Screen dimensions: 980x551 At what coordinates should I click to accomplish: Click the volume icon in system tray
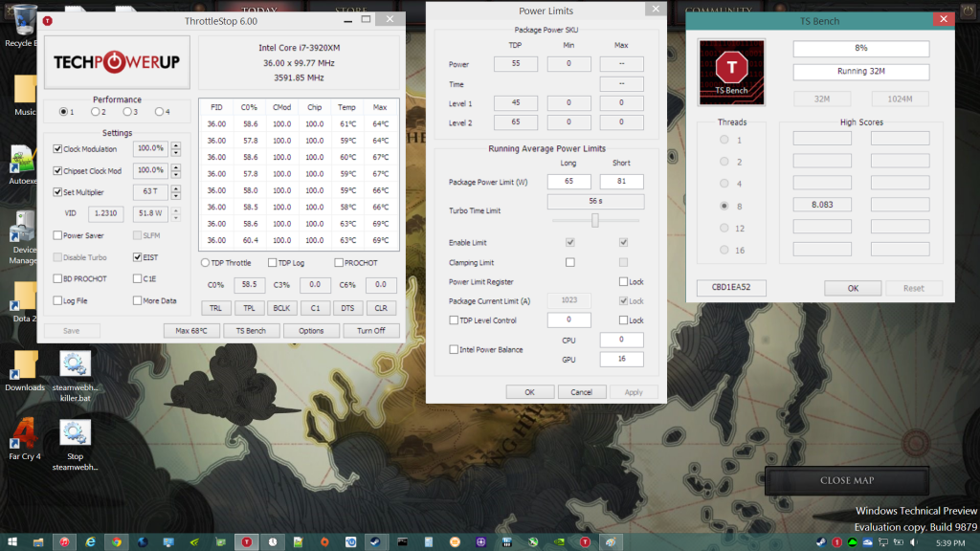[913, 542]
